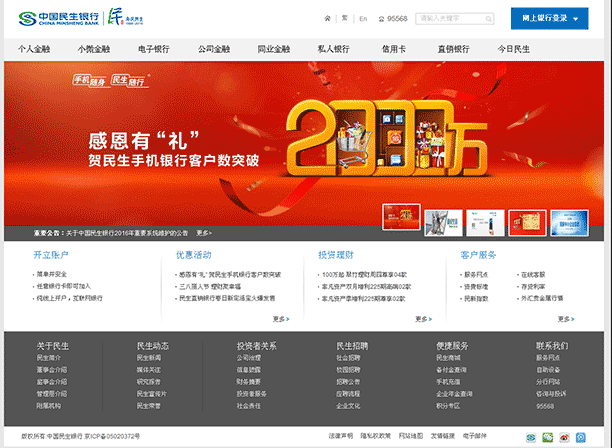Open 民生新闻 footer link

149,357
